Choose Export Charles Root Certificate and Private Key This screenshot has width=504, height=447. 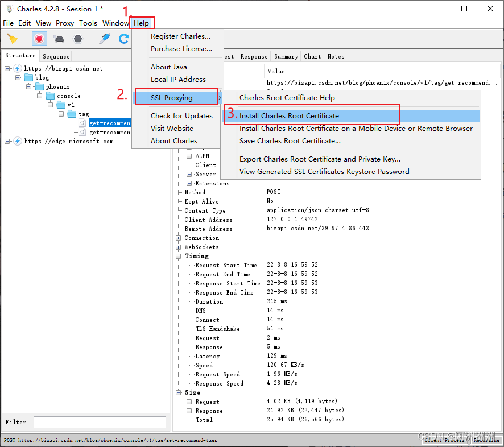coord(320,159)
